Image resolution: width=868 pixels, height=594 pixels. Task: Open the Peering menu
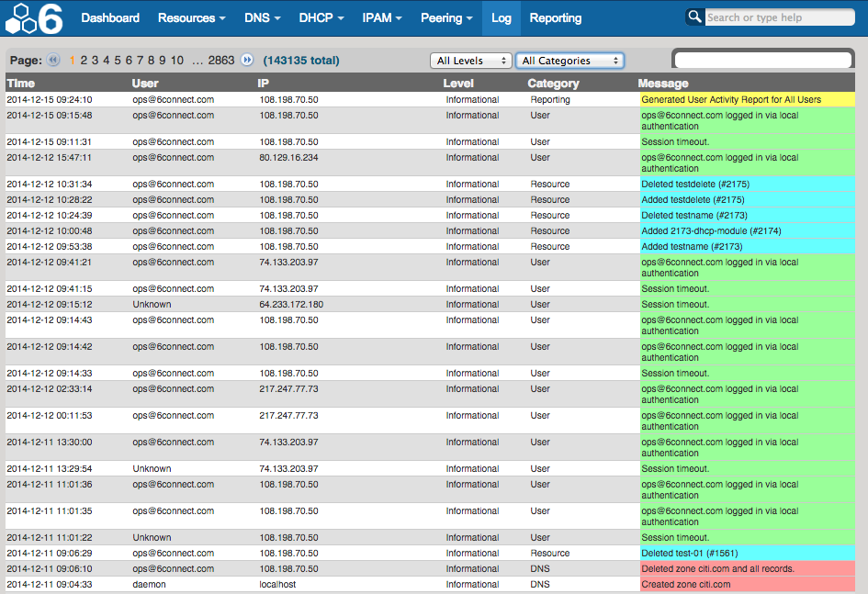pyautogui.click(x=446, y=18)
